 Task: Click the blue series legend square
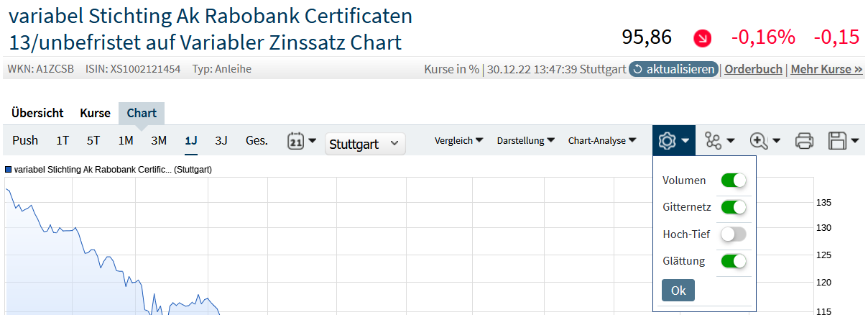pos(9,170)
